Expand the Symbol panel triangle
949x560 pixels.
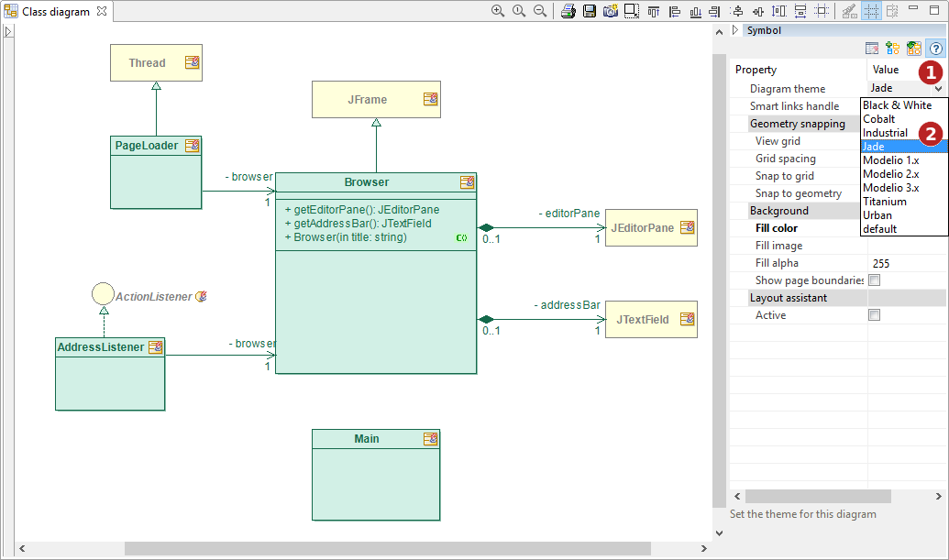pos(735,30)
